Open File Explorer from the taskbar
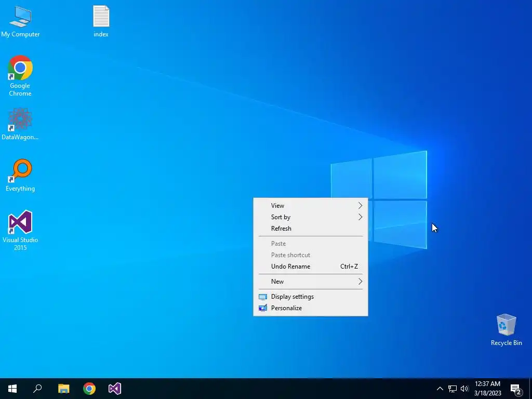The width and height of the screenshot is (532, 399). pyautogui.click(x=63, y=389)
